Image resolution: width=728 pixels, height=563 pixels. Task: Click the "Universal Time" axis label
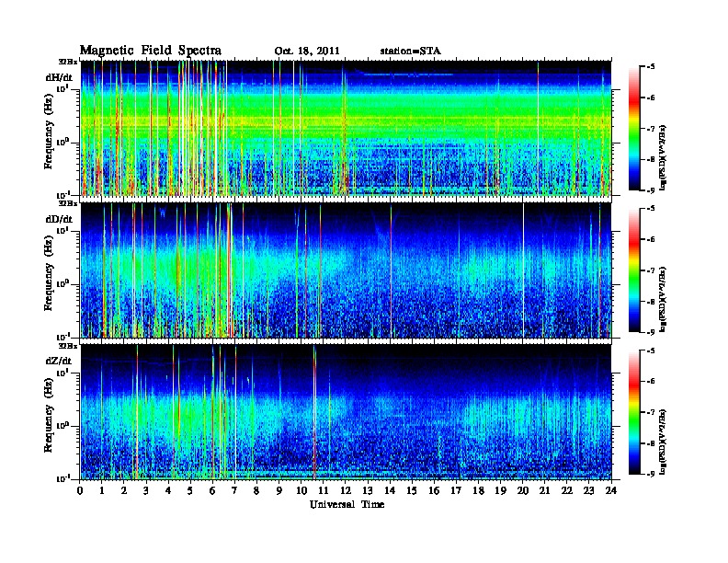347,504
